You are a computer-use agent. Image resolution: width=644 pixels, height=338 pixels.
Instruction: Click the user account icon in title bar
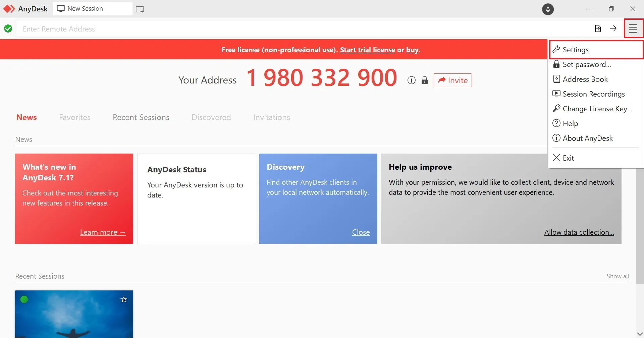pos(548,9)
